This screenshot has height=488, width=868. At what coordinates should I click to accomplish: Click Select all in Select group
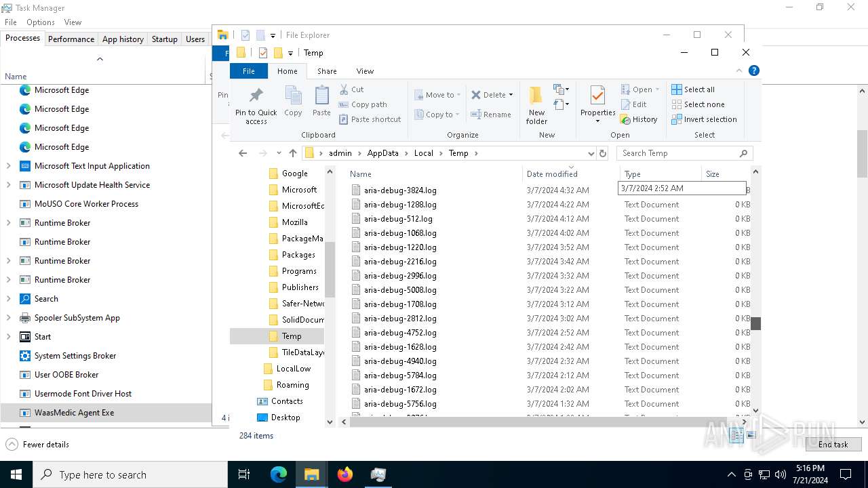693,89
